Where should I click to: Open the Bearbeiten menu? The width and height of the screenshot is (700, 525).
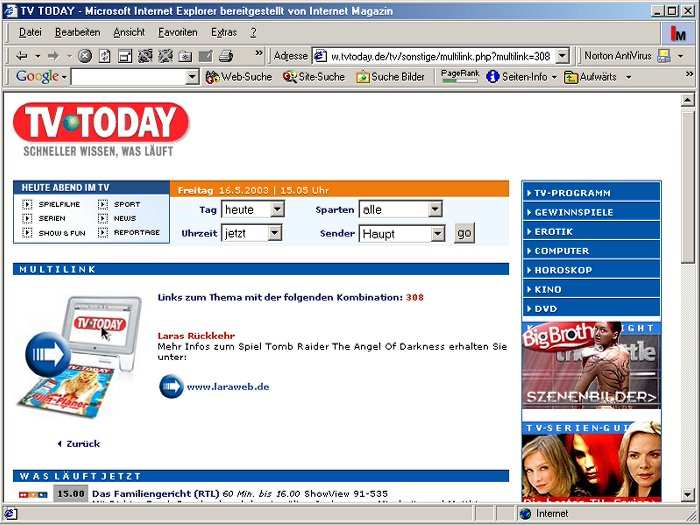pos(77,33)
